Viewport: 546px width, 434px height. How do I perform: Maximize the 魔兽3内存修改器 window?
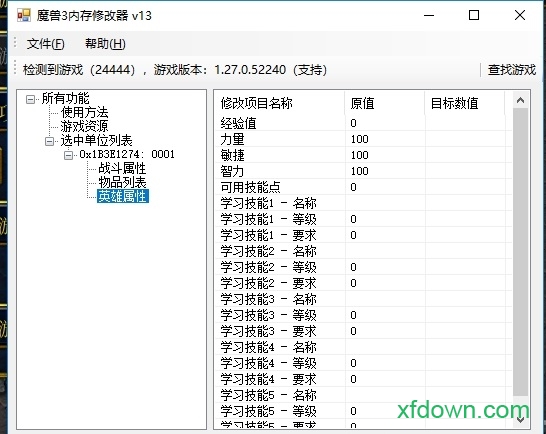click(474, 15)
